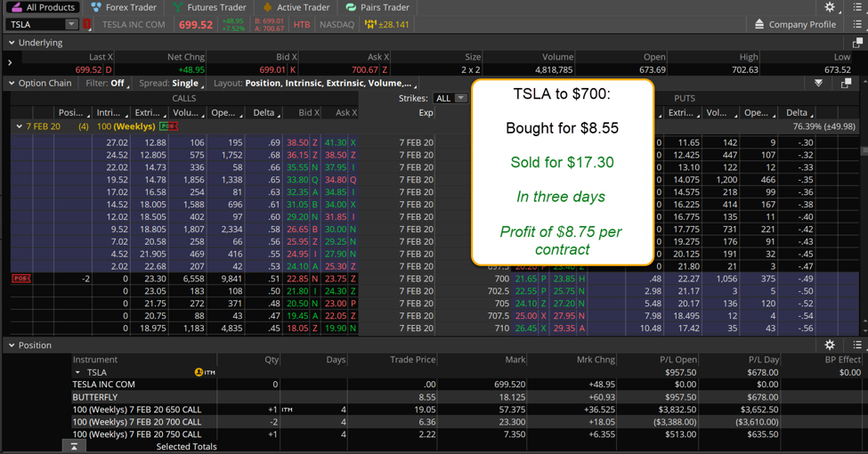Click the POS badge next to 100 (Weeklys)

(168, 126)
